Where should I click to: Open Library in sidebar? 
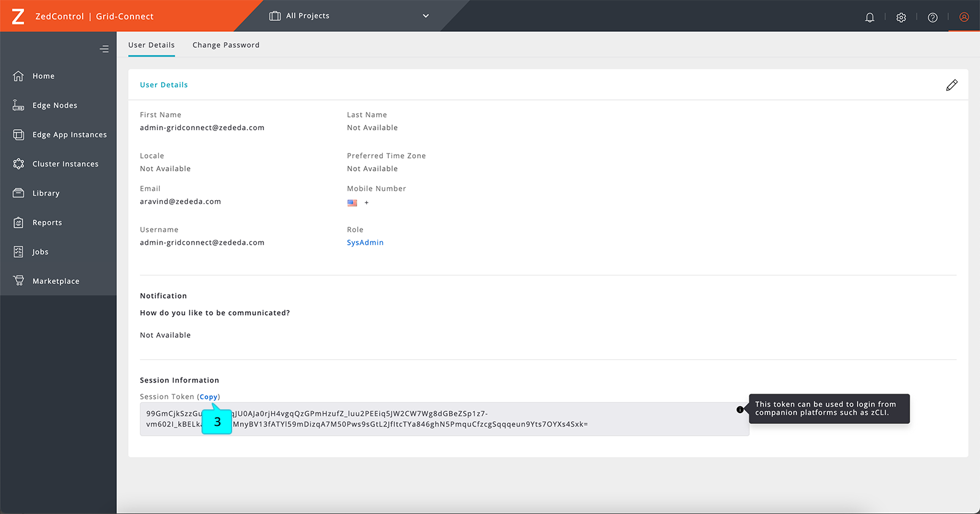(46, 193)
